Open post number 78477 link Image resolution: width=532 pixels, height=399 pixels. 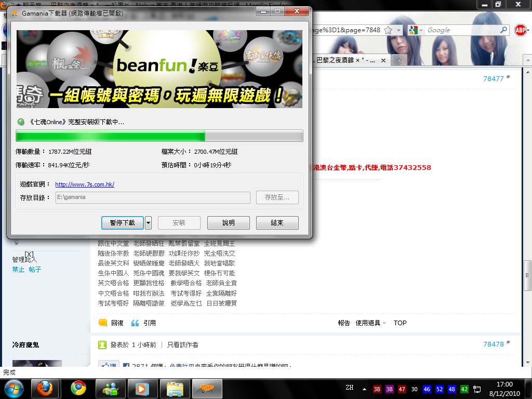point(494,79)
